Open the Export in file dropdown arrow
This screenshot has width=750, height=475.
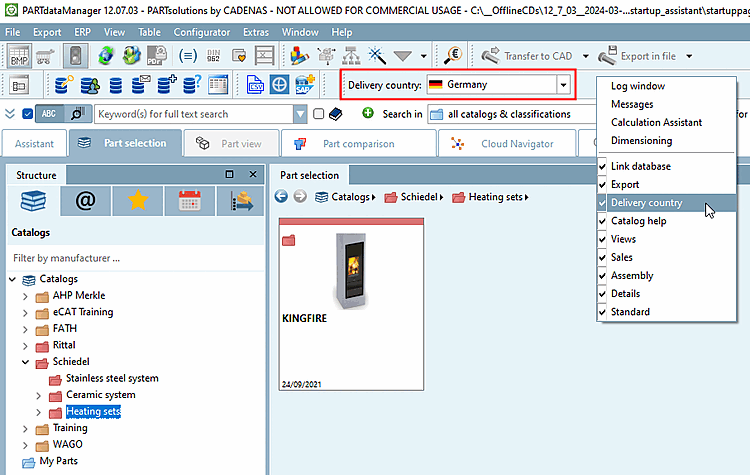(689, 56)
